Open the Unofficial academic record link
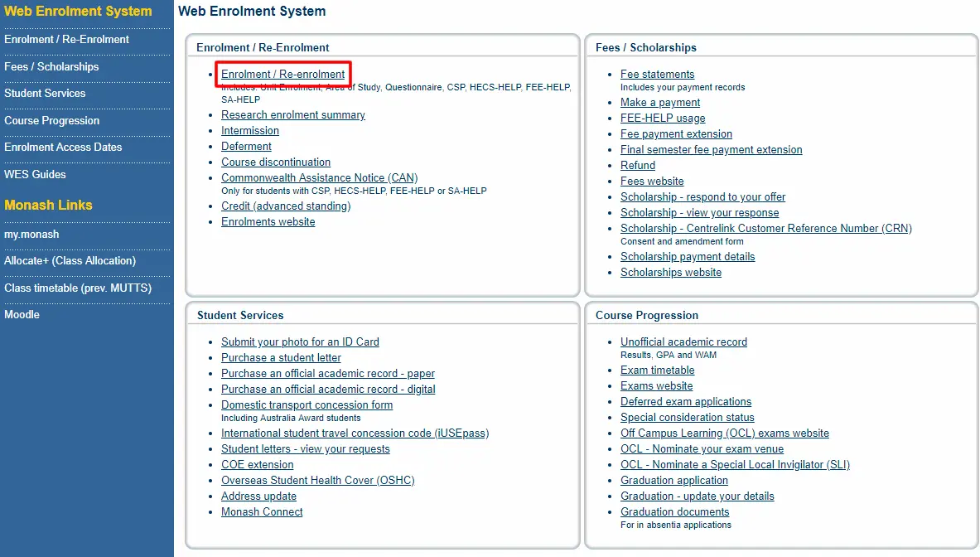The height and width of the screenshot is (557, 980). coord(683,342)
